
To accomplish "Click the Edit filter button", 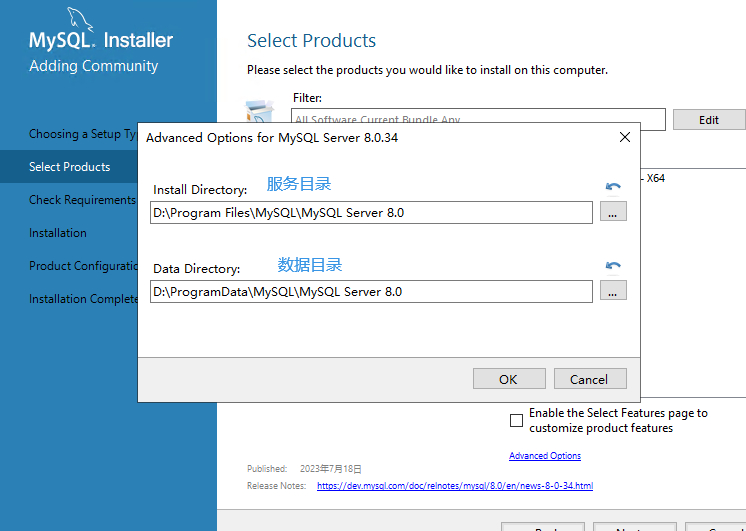I will click(x=709, y=120).
